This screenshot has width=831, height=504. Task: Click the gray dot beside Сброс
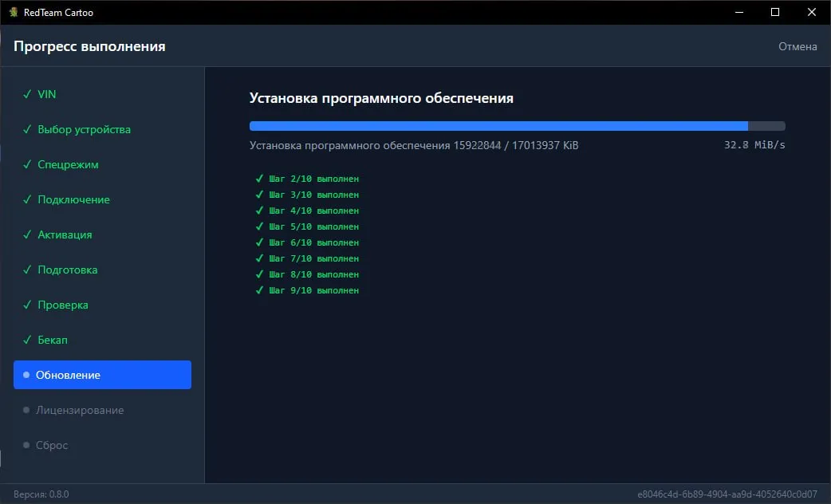26,445
